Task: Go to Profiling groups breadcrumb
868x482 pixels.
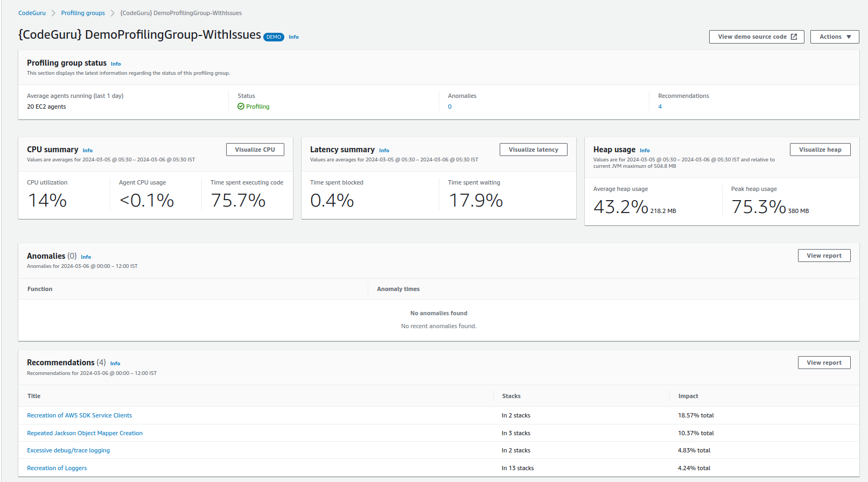Action: (83, 13)
